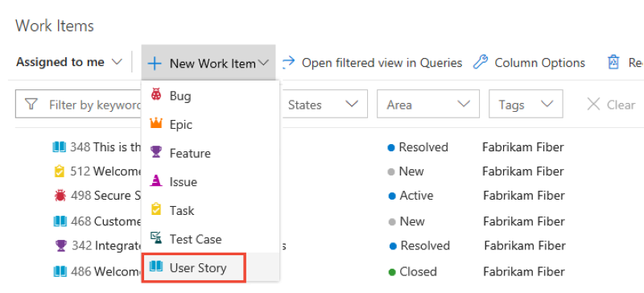The width and height of the screenshot is (644, 293).
Task: Click the Recycle Bin icon in toolbar
Action: tap(613, 63)
